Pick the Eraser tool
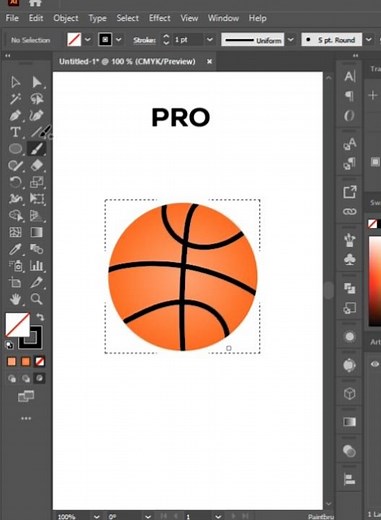Viewport: 381px width, 520px height. [x=37, y=165]
